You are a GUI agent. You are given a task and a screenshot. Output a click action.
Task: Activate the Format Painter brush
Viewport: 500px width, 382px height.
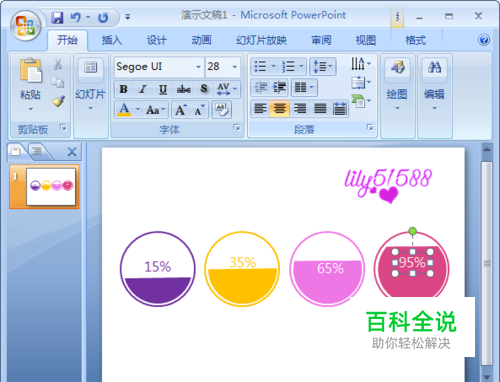coord(58,101)
